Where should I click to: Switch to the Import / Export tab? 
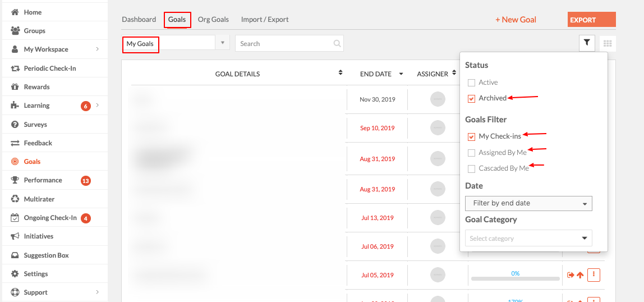pyautogui.click(x=265, y=19)
